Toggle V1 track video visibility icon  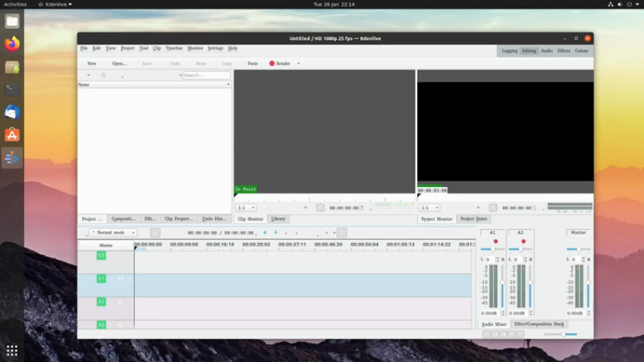(121, 279)
